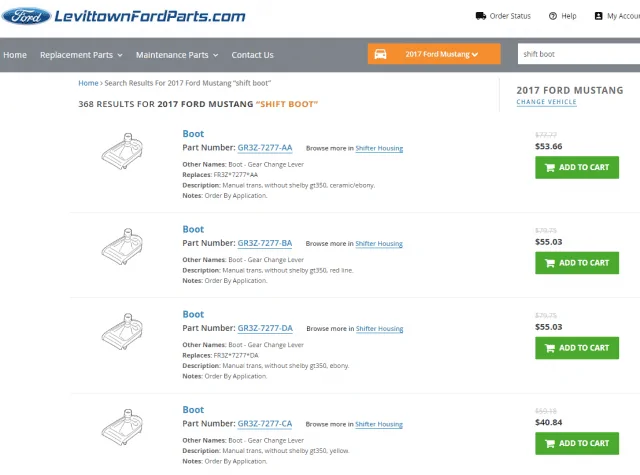Click Shifter Housing link in GR3Z-7277-DA row
Screen dimensions: 640x475
(379, 329)
